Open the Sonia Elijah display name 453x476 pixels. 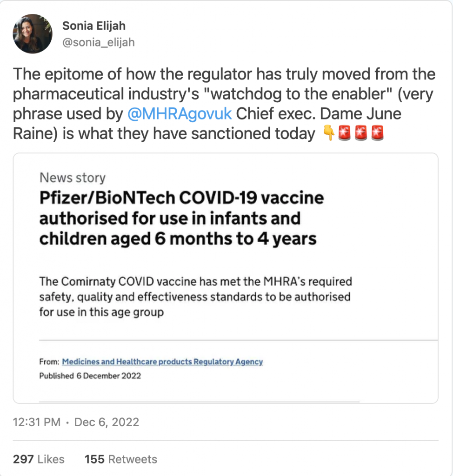coord(94,26)
